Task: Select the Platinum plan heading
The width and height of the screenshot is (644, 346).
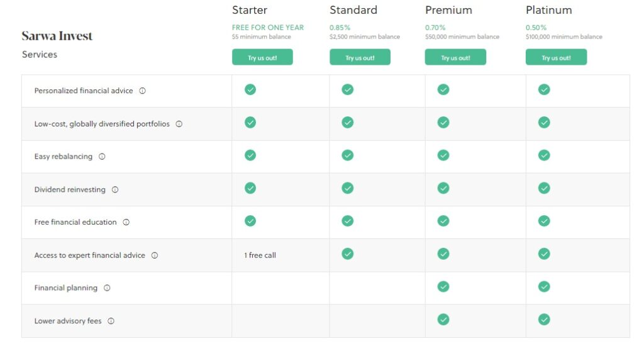Action: coord(549,10)
